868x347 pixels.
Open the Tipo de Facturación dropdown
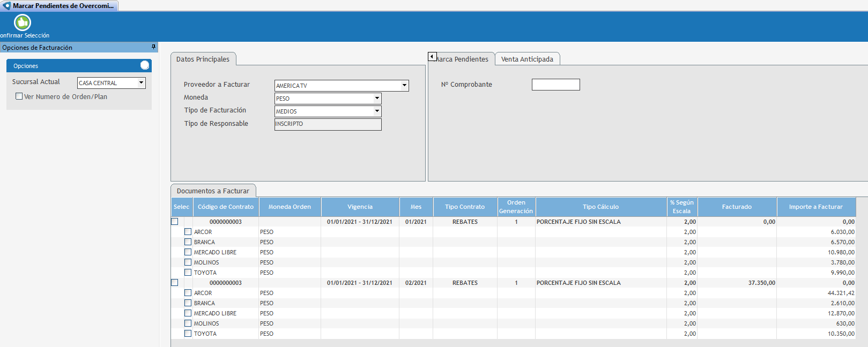click(x=377, y=111)
